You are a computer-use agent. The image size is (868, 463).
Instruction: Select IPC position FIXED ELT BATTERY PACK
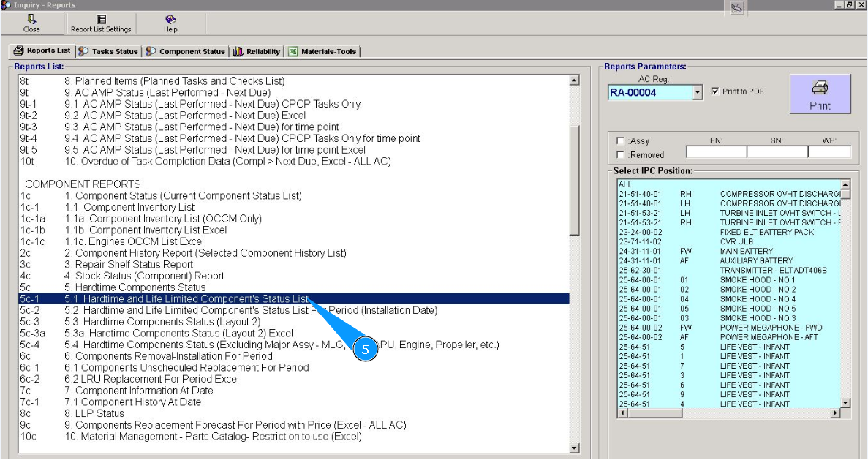click(730, 232)
